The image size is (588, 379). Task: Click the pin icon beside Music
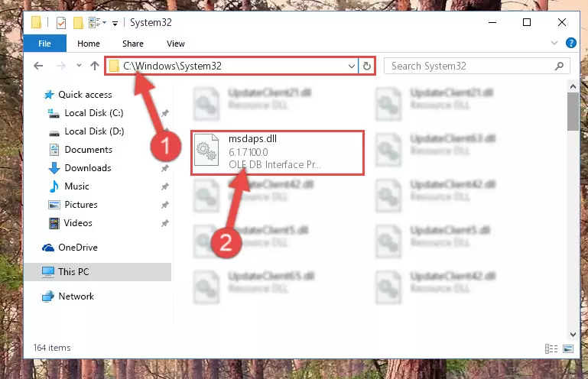tap(164, 186)
